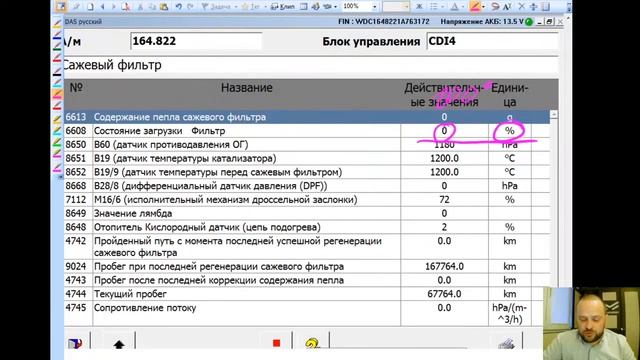This screenshot has height=360, width=640.
Task: Click the Сажевый фильтр section heading
Action: tap(112, 65)
